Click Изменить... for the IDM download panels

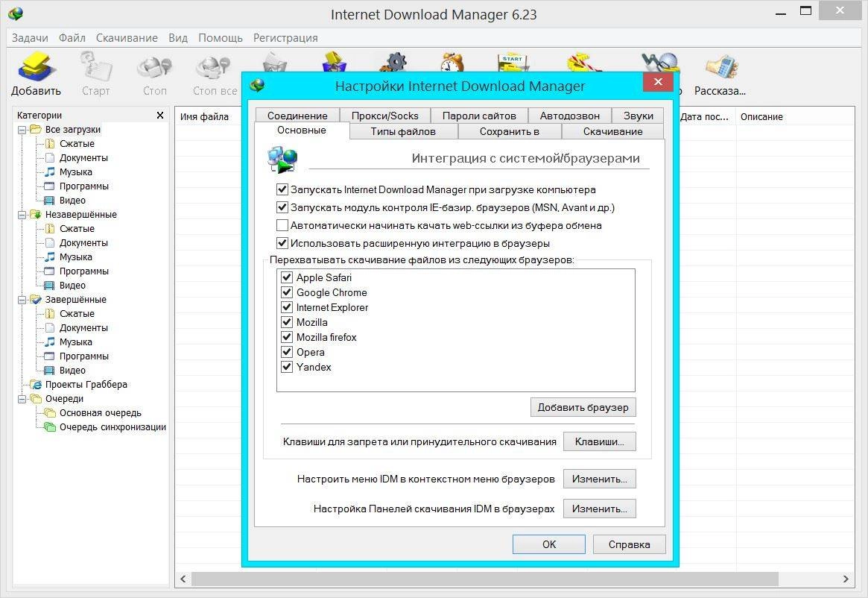pyautogui.click(x=600, y=509)
